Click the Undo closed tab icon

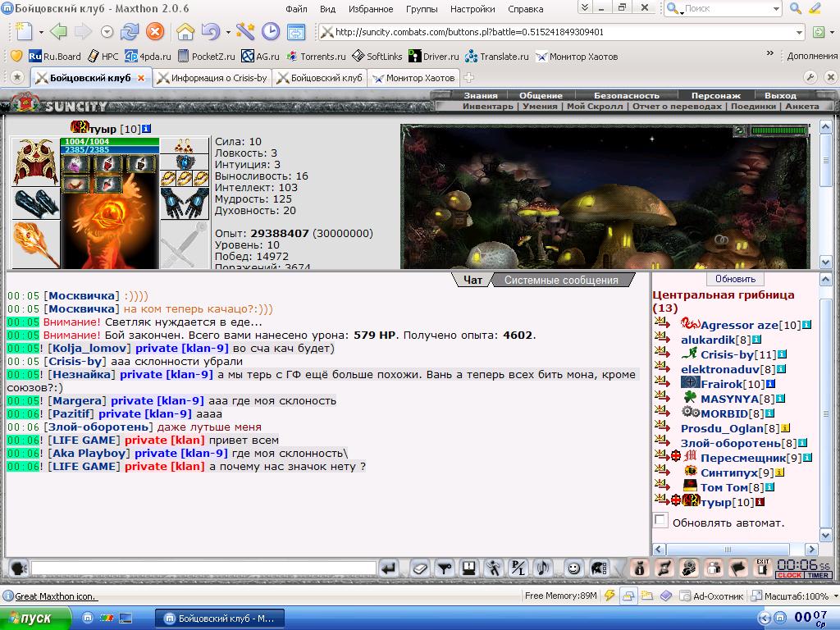point(211,32)
